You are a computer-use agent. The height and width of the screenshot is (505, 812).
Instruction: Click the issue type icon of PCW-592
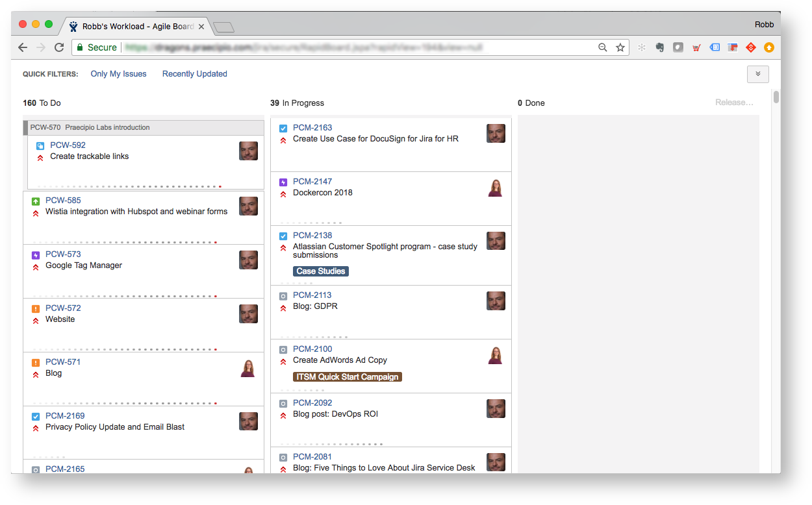pos(40,146)
